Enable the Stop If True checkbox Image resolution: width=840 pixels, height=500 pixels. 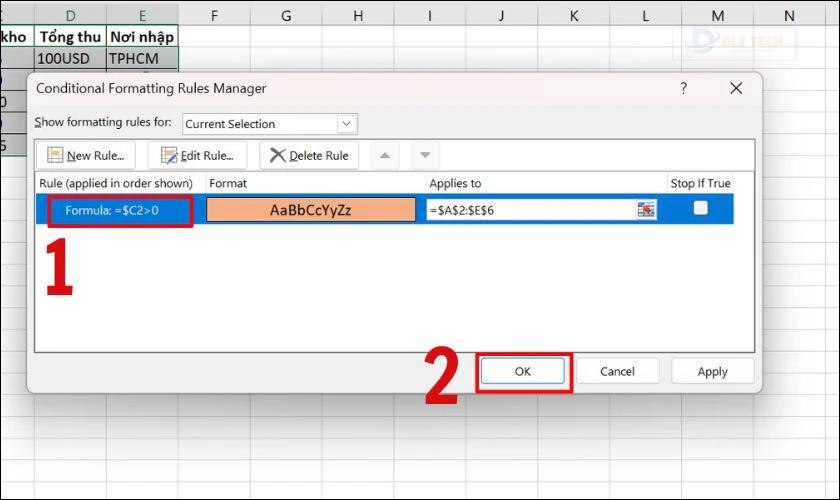pyautogui.click(x=701, y=207)
